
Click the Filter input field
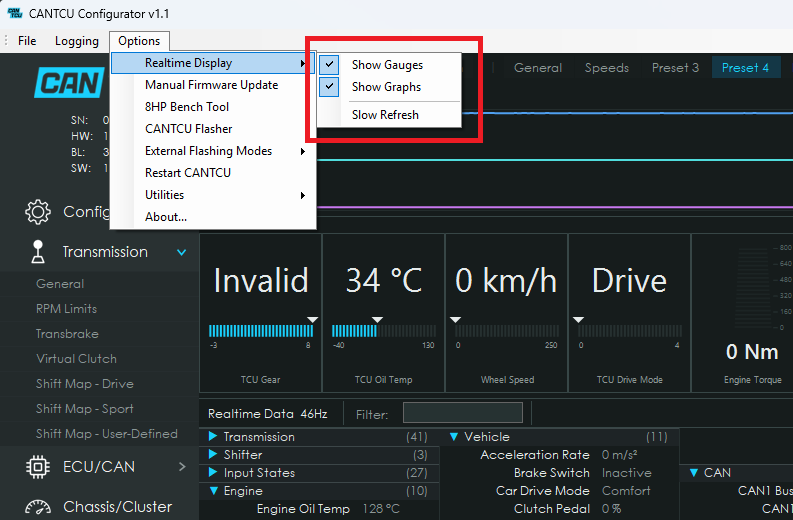click(463, 413)
